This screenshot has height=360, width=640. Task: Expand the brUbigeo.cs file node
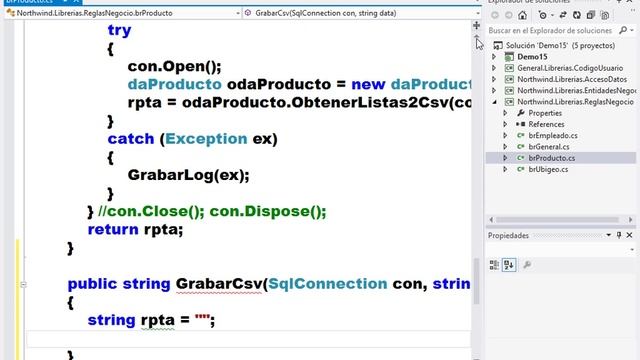click(505, 169)
